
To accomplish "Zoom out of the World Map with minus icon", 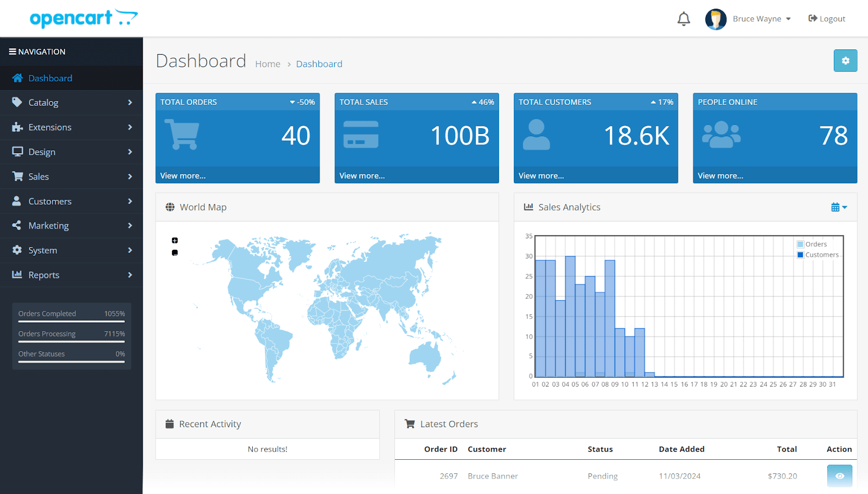I will click(174, 252).
